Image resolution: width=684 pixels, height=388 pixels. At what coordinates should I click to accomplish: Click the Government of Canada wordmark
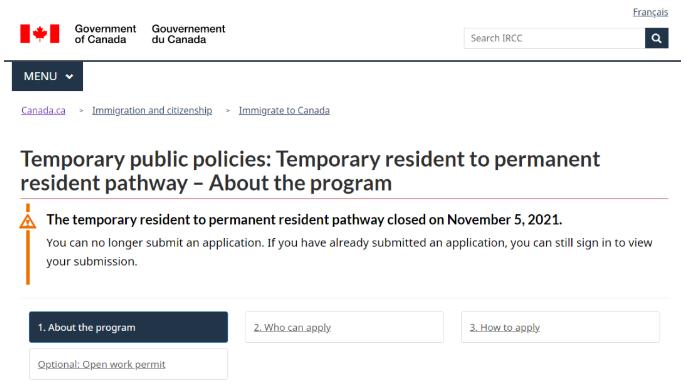click(x=105, y=34)
